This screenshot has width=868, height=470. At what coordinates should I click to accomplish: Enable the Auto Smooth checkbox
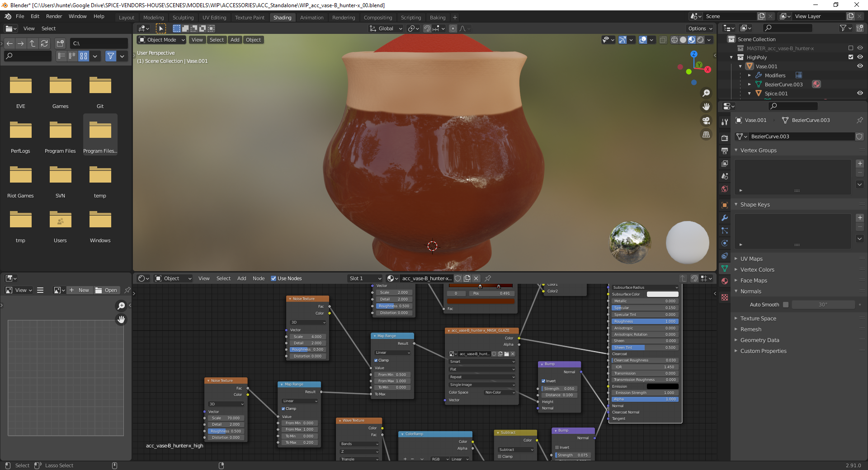786,305
